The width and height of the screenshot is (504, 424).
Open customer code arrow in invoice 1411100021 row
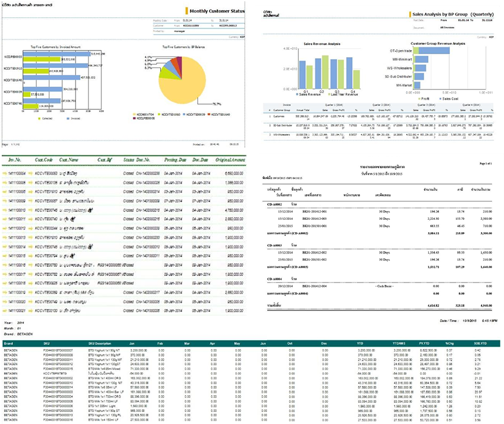(31, 310)
